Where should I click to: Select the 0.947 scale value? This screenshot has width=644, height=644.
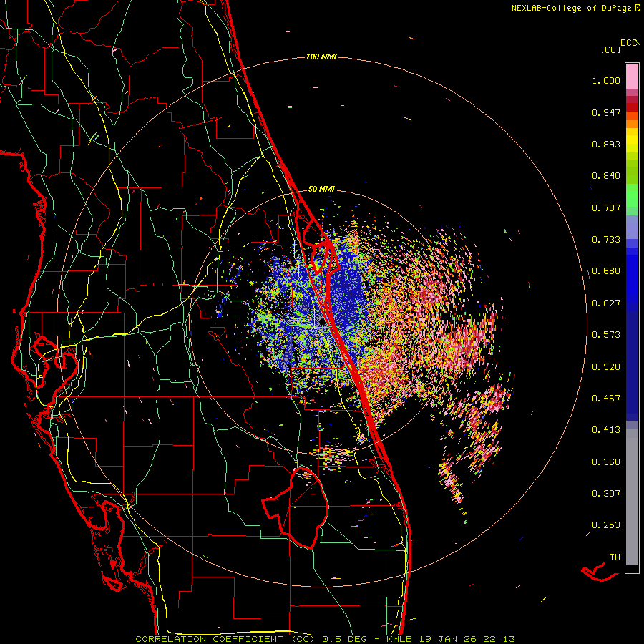606,112
